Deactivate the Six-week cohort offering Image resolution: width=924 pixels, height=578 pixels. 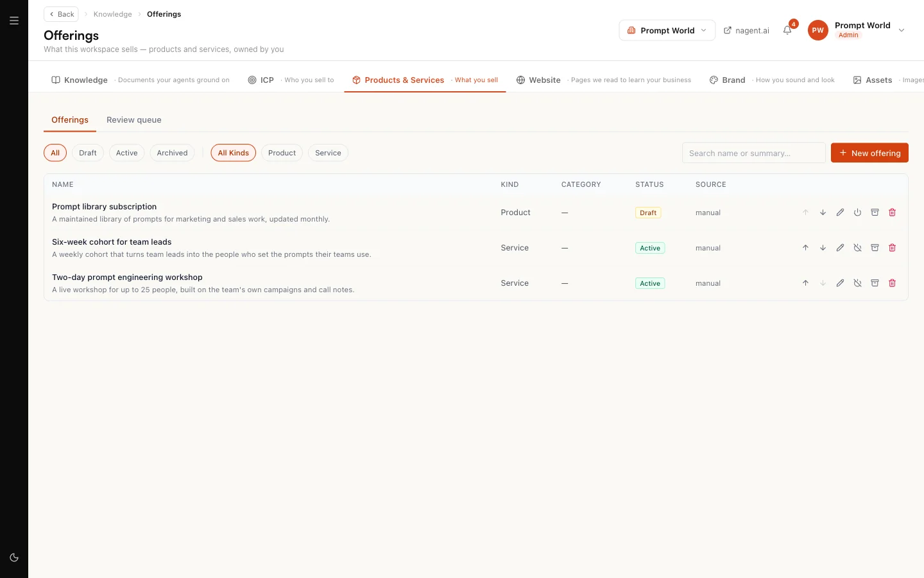click(x=857, y=248)
